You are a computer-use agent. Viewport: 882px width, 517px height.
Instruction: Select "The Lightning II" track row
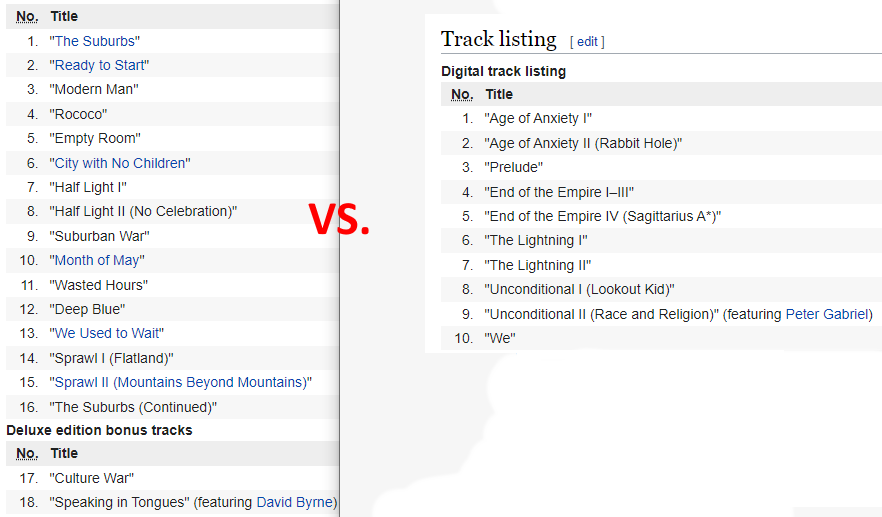pyautogui.click(x=662, y=265)
